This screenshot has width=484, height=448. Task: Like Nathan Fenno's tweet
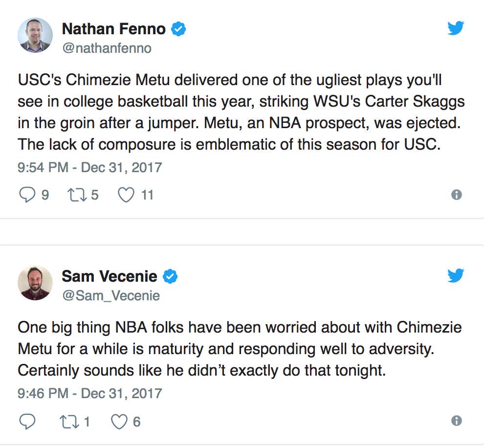point(126,195)
